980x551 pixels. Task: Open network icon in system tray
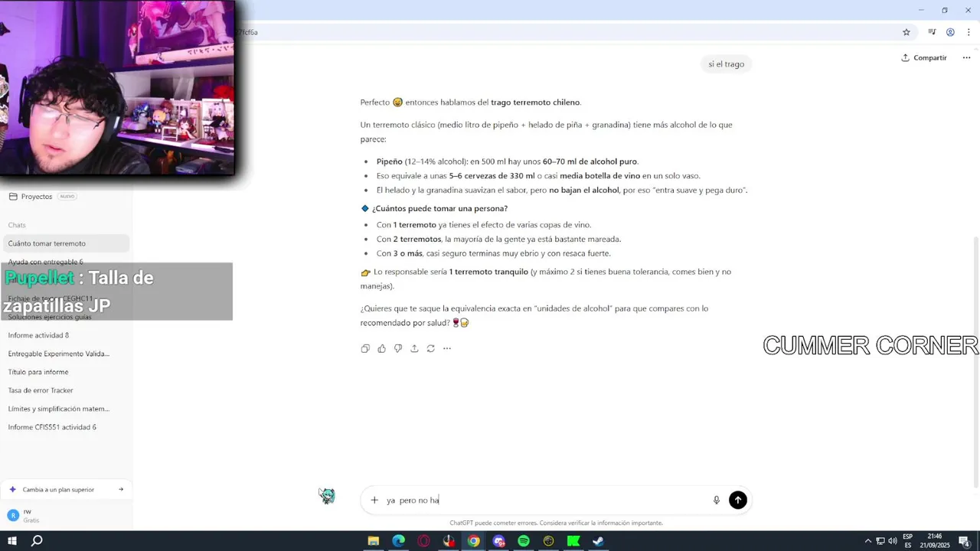(x=880, y=541)
